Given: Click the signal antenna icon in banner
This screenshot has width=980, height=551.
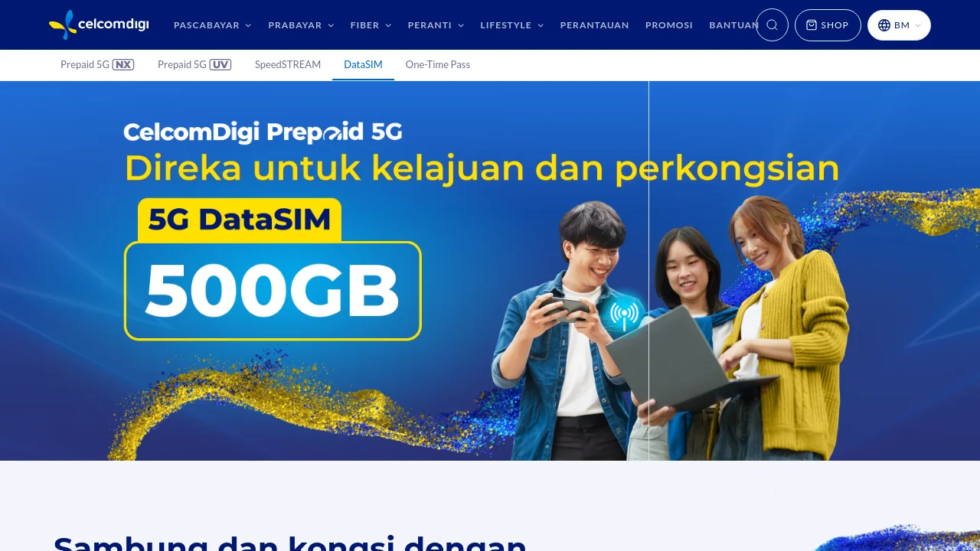Looking at the screenshot, I should pyautogui.click(x=624, y=314).
